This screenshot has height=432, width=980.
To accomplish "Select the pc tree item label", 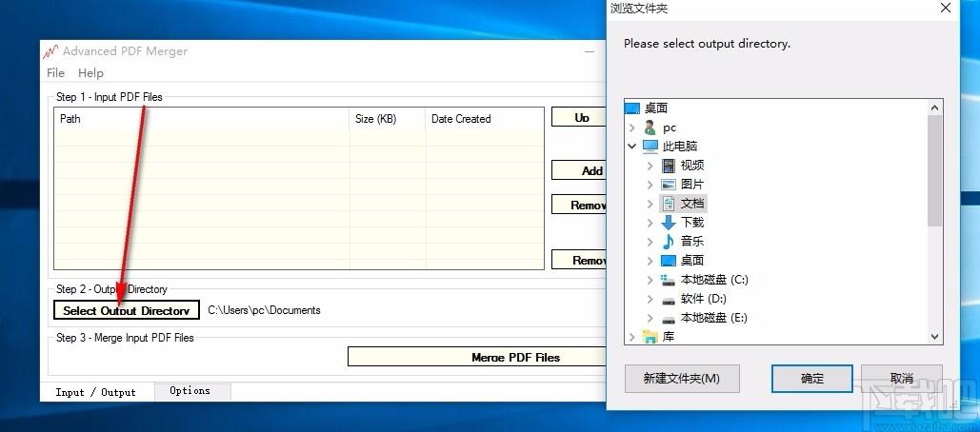I will pyautogui.click(x=670, y=128).
